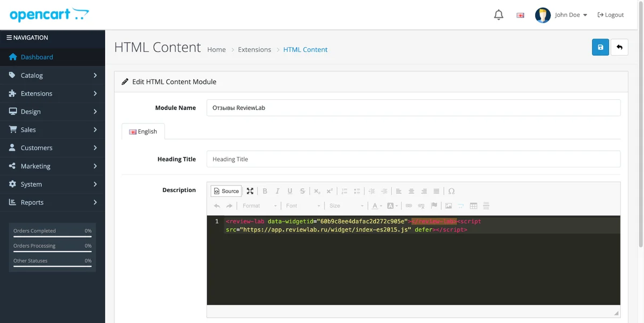The image size is (644, 323).
Task: Click the Module Name input field
Action: pyautogui.click(x=413, y=107)
